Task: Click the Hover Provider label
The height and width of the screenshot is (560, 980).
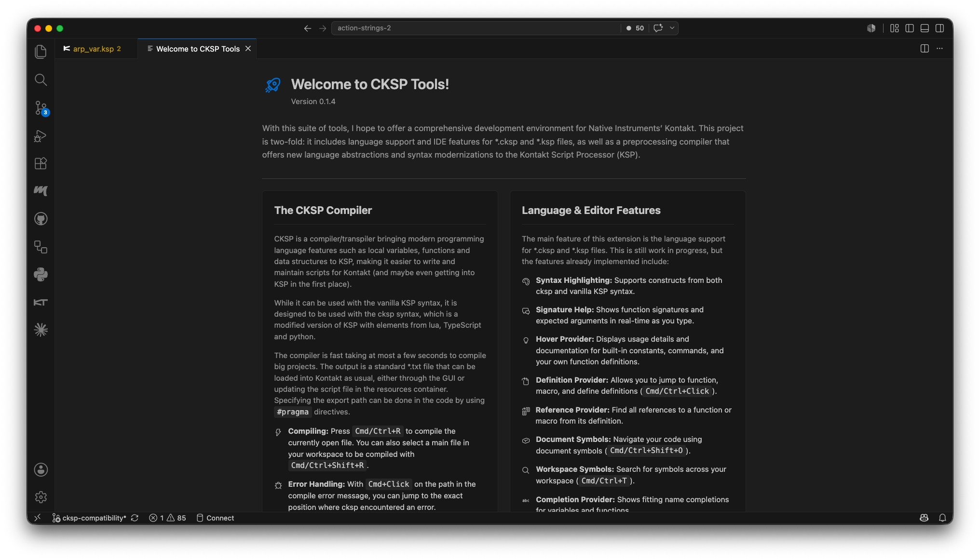Action: [x=565, y=339]
